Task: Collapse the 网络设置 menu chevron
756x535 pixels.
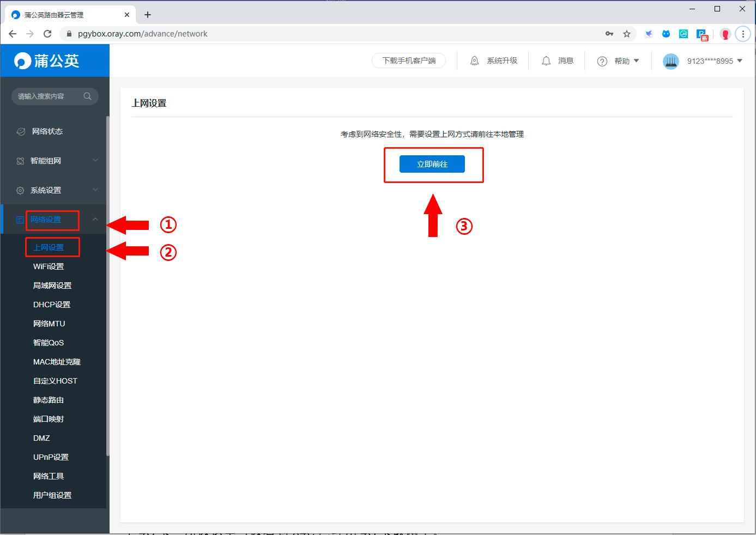Action: click(95, 220)
